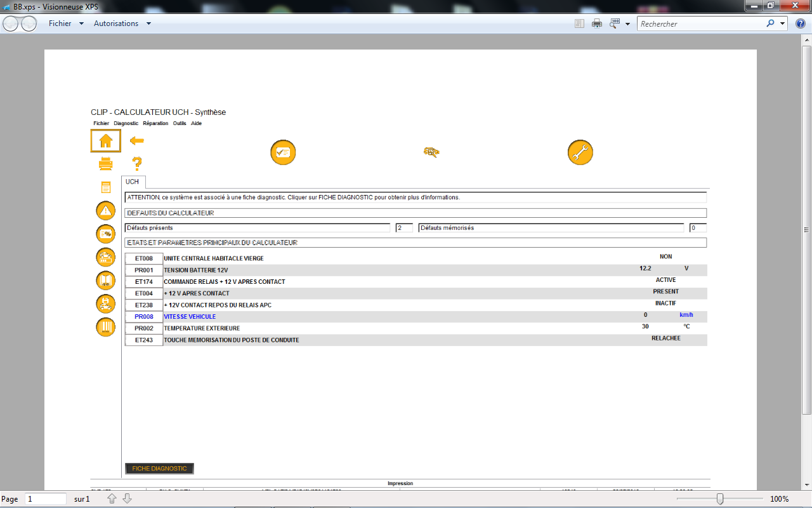
Task: Click the next page down arrow
Action: pos(127,499)
